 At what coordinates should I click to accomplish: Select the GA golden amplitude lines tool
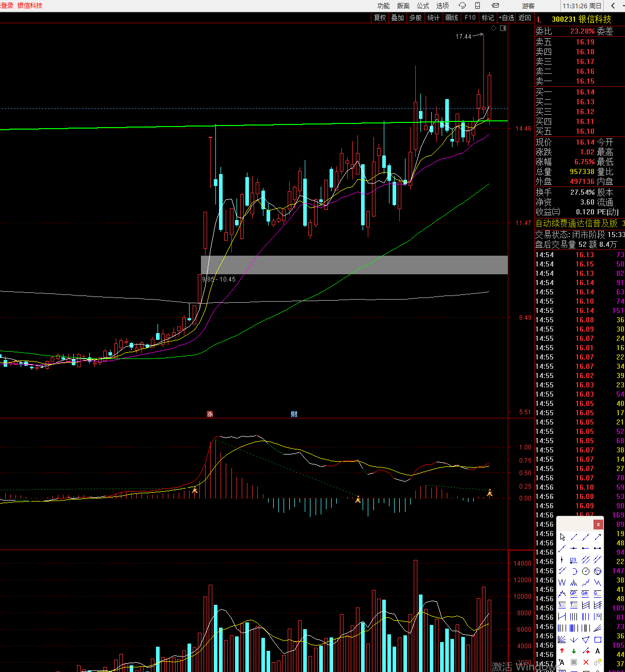[585, 594]
